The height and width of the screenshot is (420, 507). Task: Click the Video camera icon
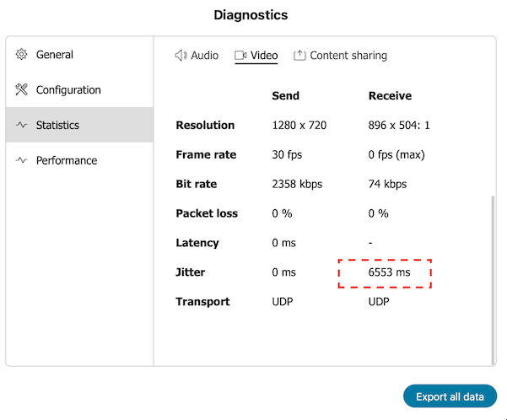[x=240, y=56]
